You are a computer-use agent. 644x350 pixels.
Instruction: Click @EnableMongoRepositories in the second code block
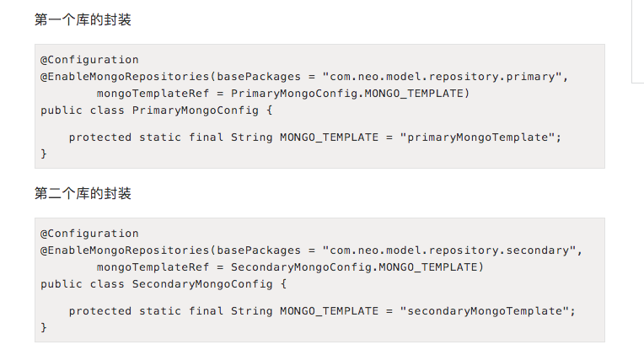[125, 250]
